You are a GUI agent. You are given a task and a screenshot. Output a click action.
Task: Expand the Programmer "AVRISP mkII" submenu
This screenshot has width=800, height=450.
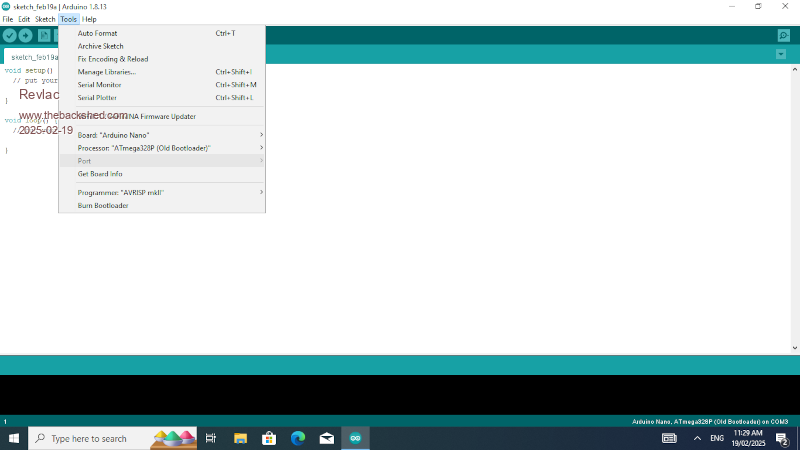160,192
